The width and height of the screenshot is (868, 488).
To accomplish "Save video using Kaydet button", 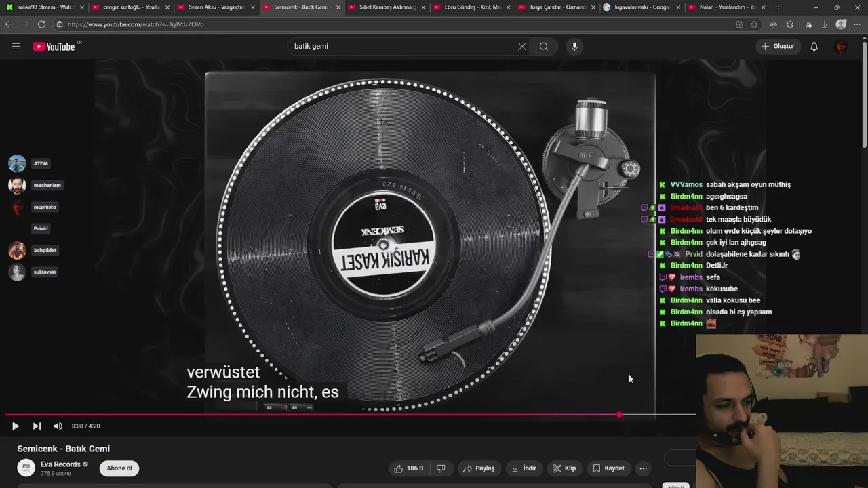I will click(608, 468).
